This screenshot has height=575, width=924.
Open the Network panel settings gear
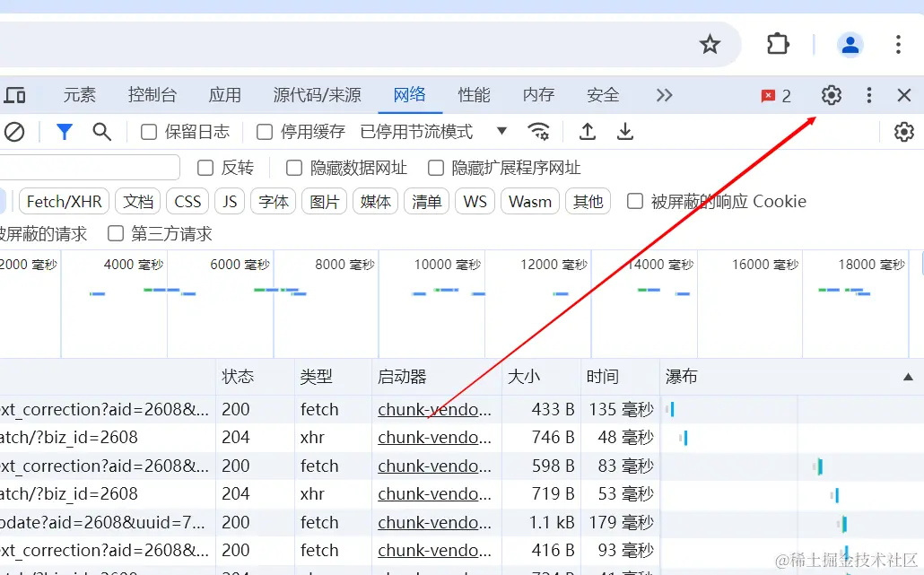[903, 131]
